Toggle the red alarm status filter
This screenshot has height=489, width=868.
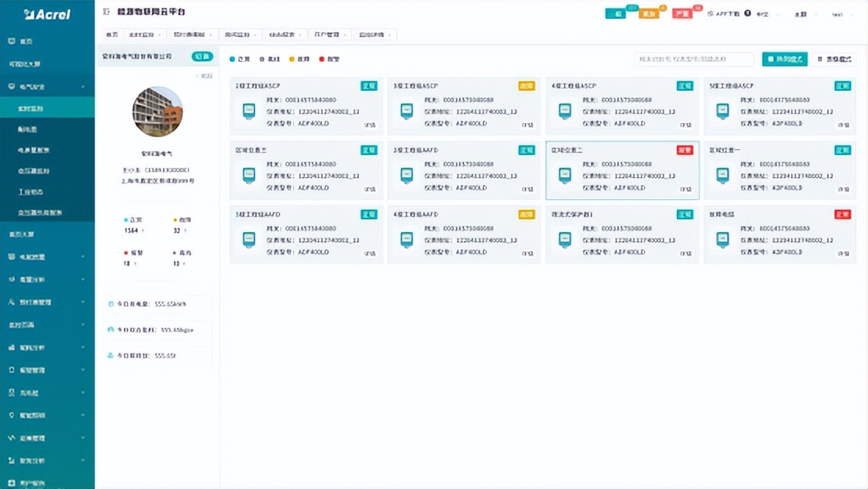(x=329, y=59)
